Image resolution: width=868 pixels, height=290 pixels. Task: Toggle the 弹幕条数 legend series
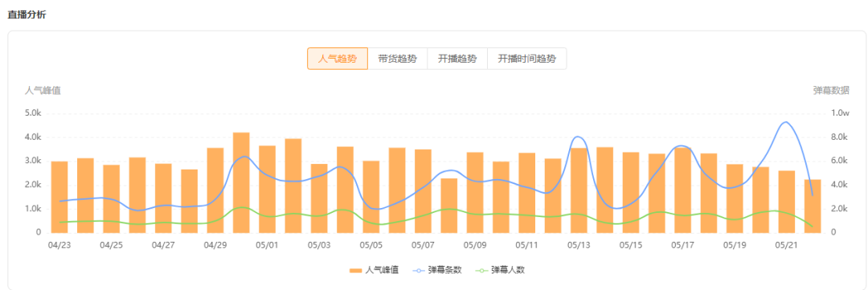pyautogui.click(x=436, y=270)
